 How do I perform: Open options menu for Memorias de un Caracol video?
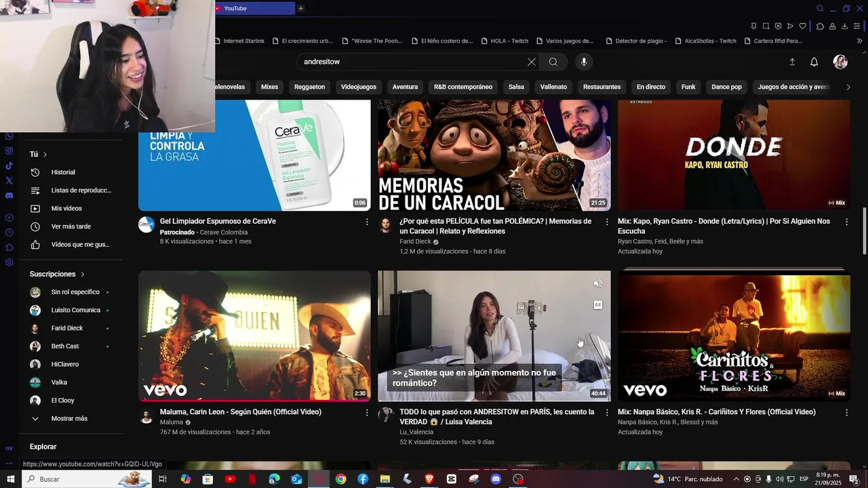(x=606, y=222)
